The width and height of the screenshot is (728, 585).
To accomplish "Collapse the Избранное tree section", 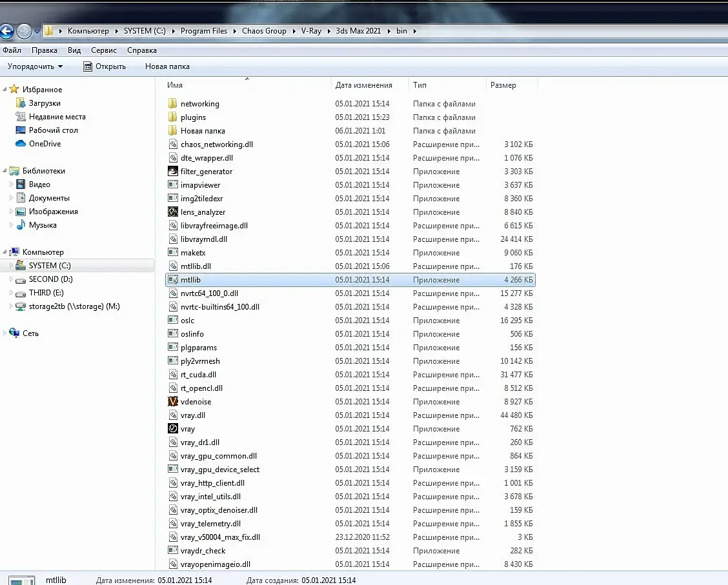I will [5, 89].
